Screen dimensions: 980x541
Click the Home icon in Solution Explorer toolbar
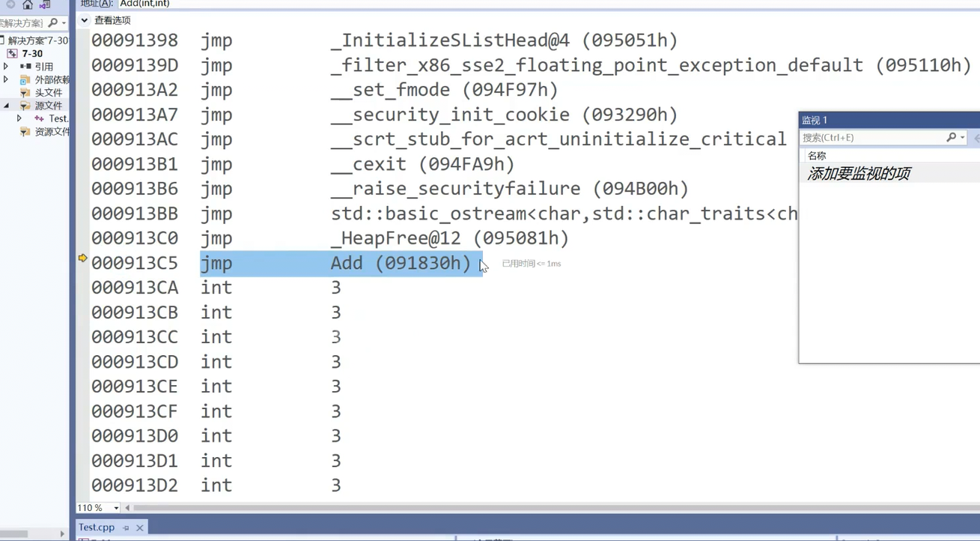(x=28, y=4)
